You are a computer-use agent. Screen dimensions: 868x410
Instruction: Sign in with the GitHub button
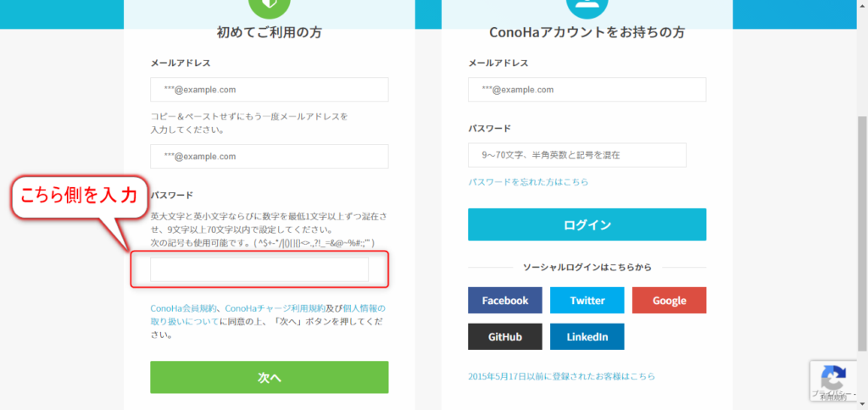coord(505,337)
